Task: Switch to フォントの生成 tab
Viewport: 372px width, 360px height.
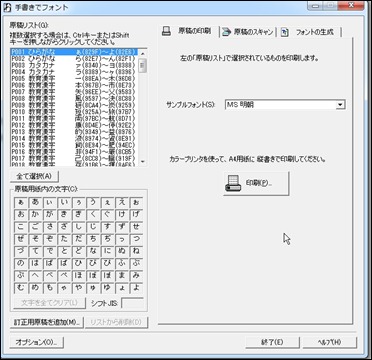Action: tap(311, 32)
